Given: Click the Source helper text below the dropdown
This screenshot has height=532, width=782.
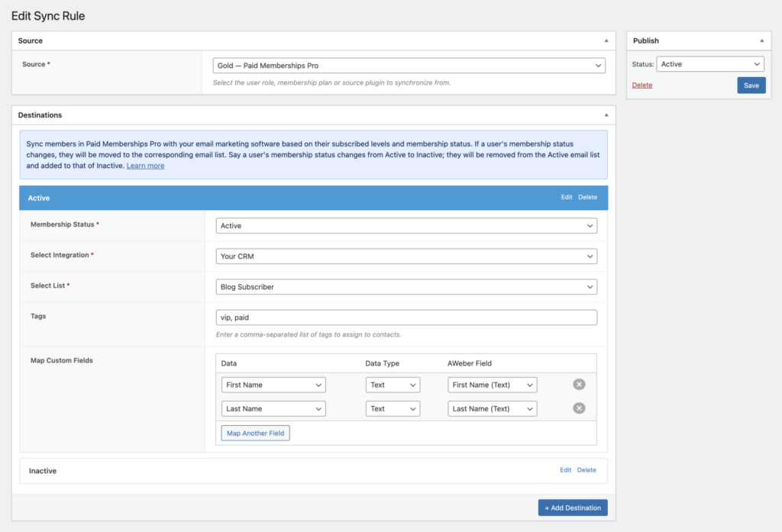Looking at the screenshot, I should (331, 82).
